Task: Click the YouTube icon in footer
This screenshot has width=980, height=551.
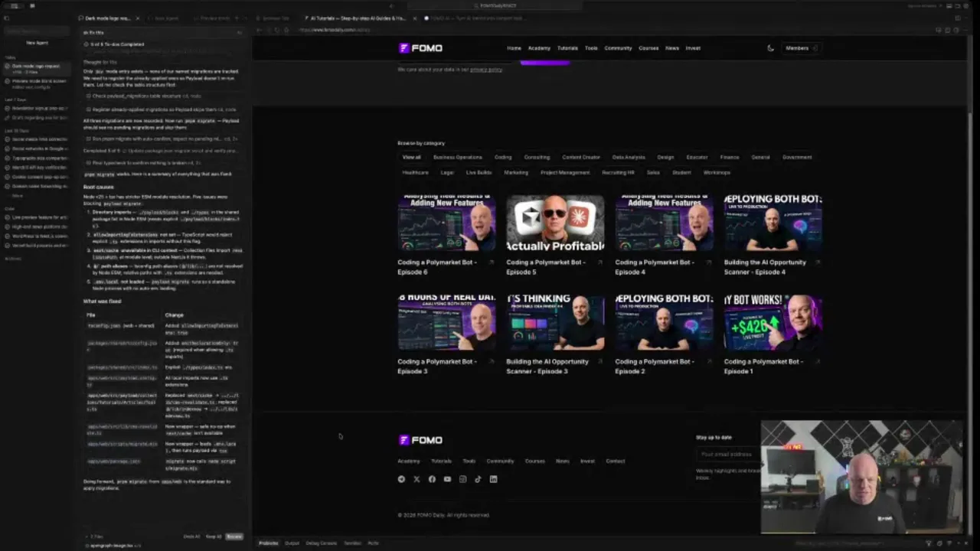Action: click(x=447, y=479)
